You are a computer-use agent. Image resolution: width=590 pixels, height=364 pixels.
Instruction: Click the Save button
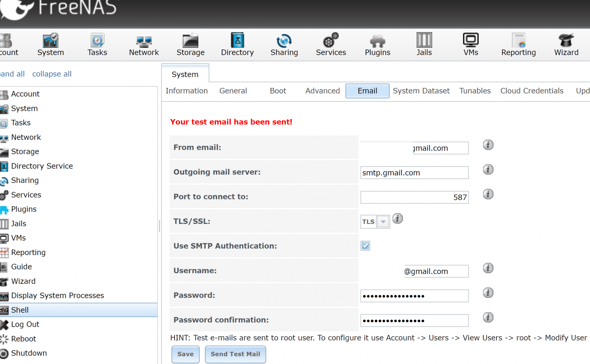tap(185, 354)
